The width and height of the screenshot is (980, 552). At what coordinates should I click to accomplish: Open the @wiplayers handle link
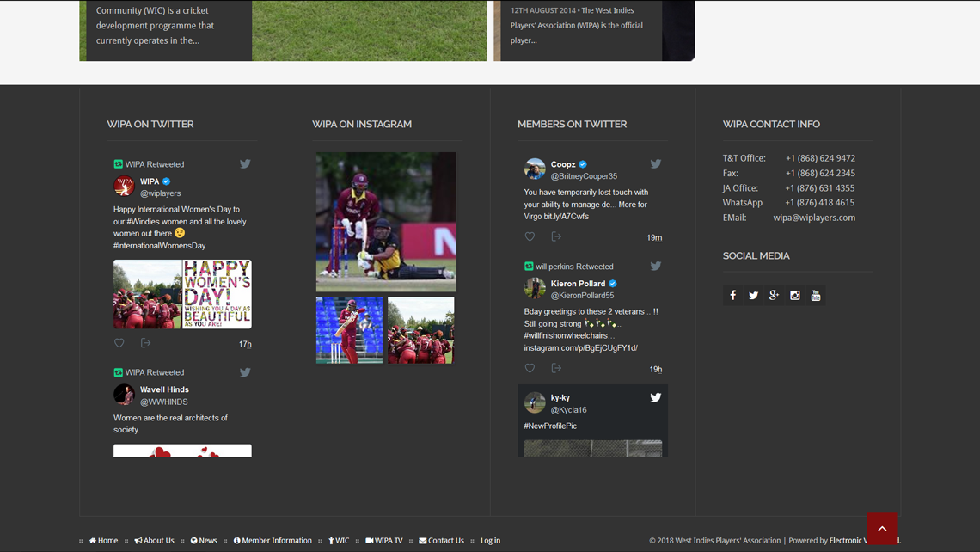coord(161,193)
